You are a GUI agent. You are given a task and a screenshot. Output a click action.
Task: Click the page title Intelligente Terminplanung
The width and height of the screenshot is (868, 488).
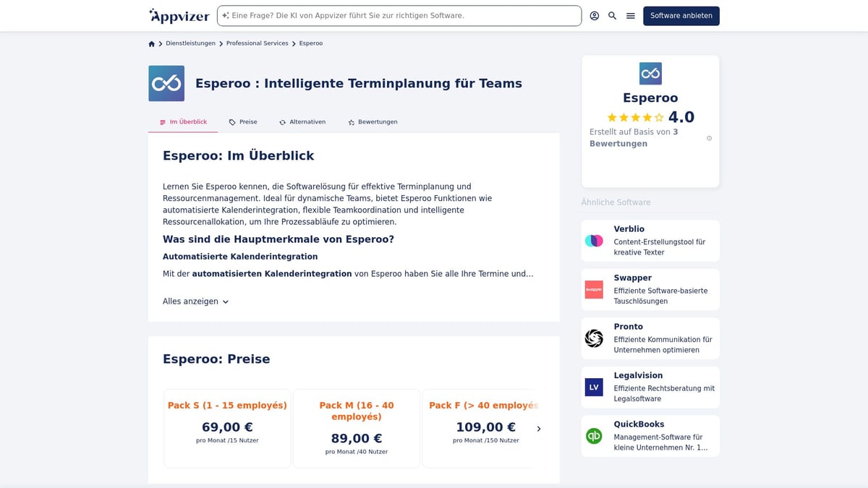(x=359, y=83)
